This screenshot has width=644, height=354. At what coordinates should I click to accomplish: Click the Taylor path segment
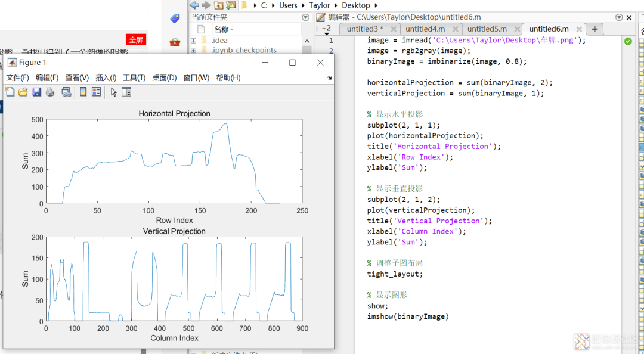tap(320, 5)
